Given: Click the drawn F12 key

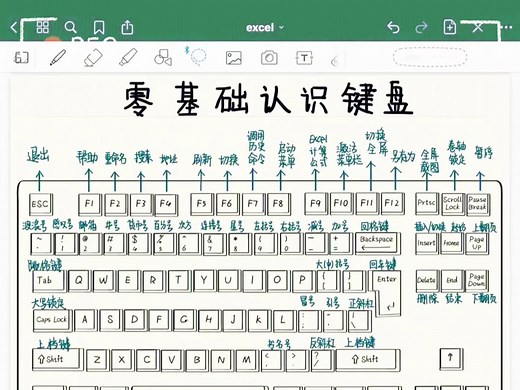Looking at the screenshot, I should (392, 203).
